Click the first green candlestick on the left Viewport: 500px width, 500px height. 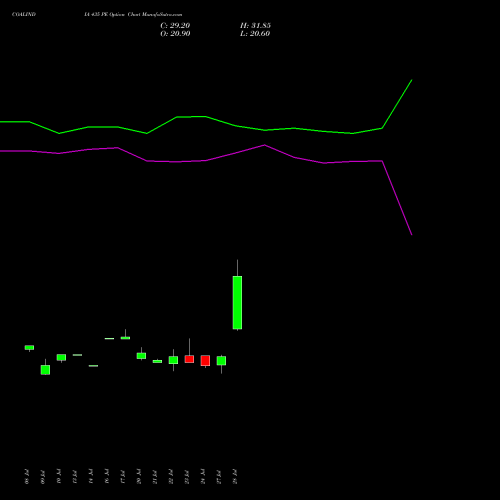29,348
